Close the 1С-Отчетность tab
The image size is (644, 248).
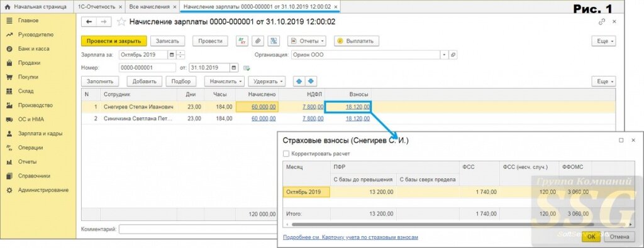point(120,7)
